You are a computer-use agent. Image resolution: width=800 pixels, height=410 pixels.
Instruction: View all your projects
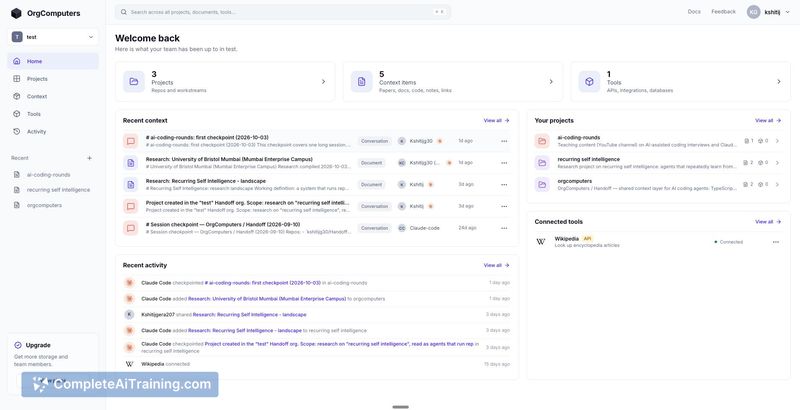pos(768,121)
